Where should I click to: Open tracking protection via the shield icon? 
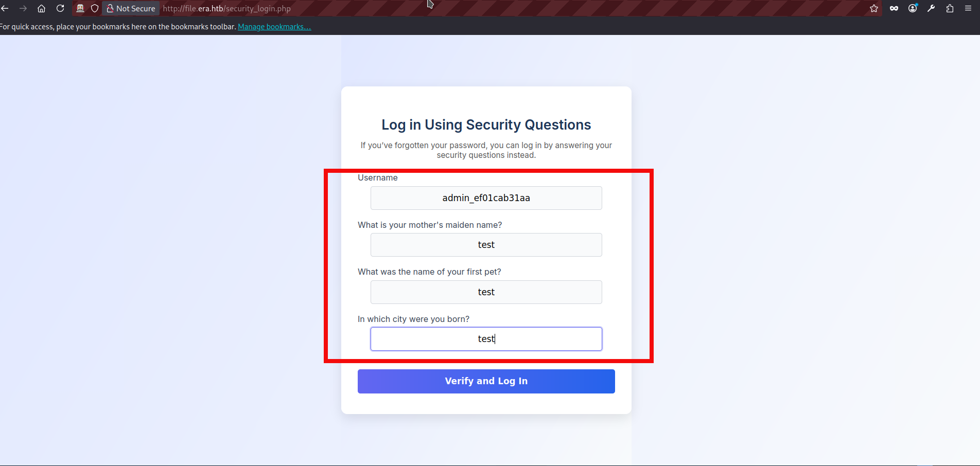95,8
